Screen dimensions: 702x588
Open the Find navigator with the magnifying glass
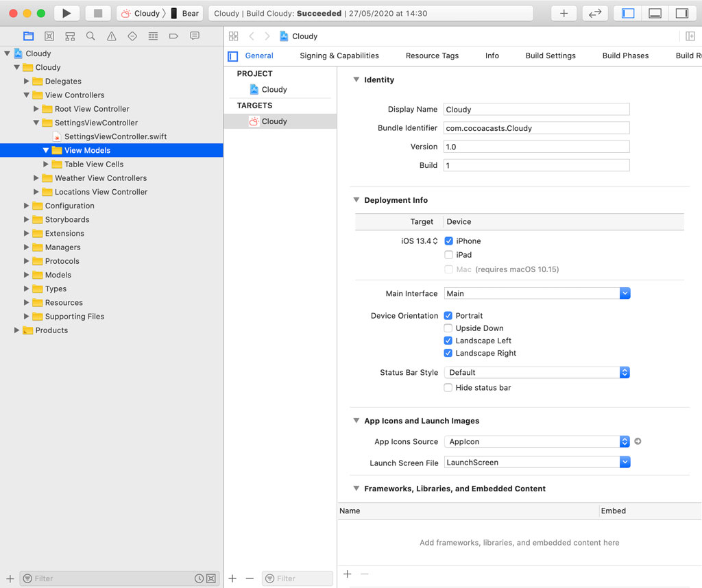click(x=90, y=36)
